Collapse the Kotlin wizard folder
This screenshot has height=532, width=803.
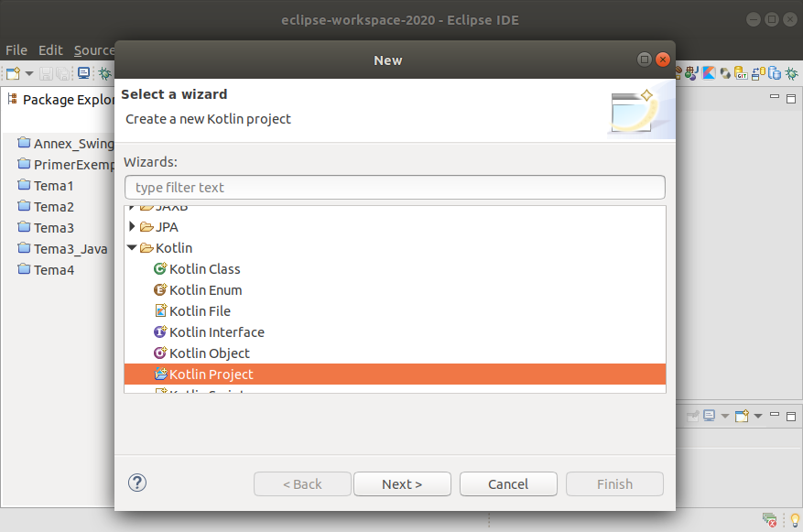(x=132, y=247)
